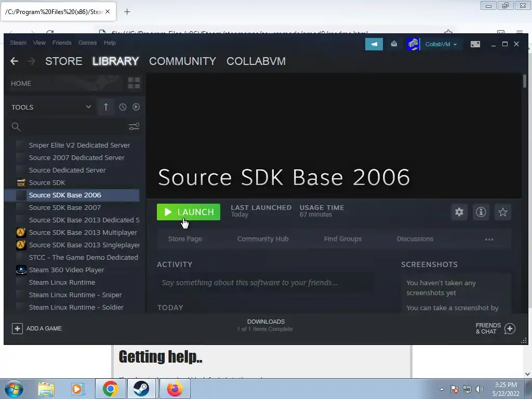The height and width of the screenshot is (399, 532).
Task: Click the plus icon next to Add a Game
Action: (x=17, y=328)
